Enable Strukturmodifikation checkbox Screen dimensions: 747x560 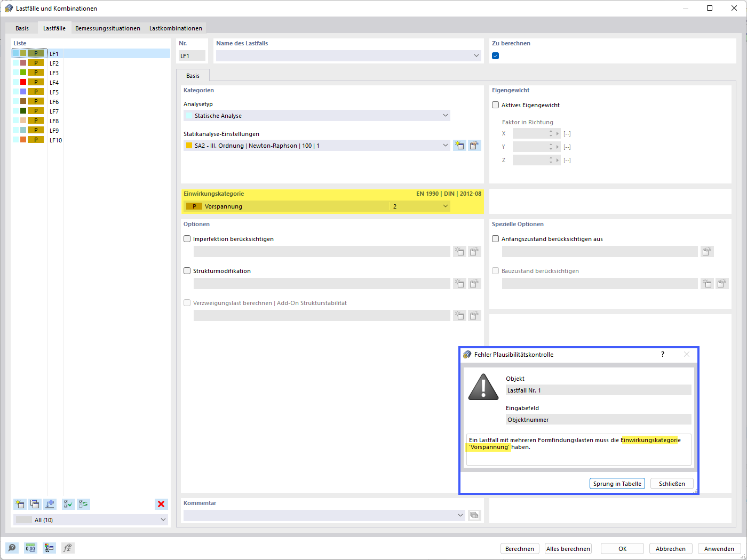pos(187,271)
